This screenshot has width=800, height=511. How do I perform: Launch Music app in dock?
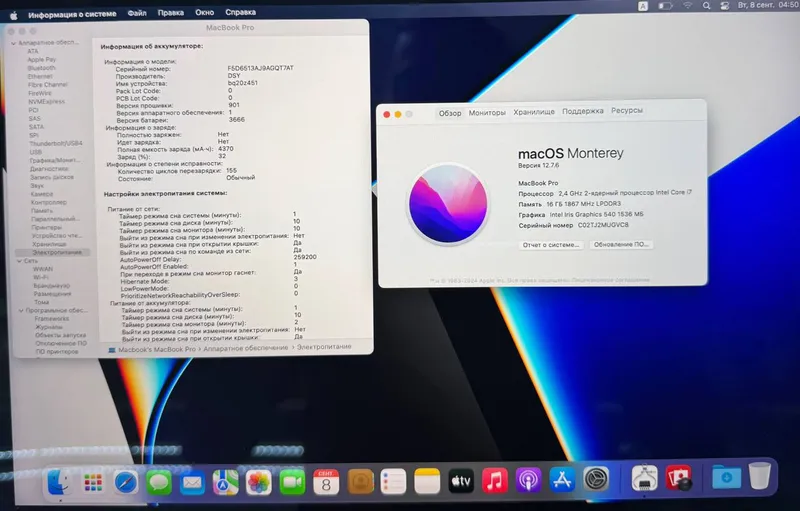tap(494, 481)
